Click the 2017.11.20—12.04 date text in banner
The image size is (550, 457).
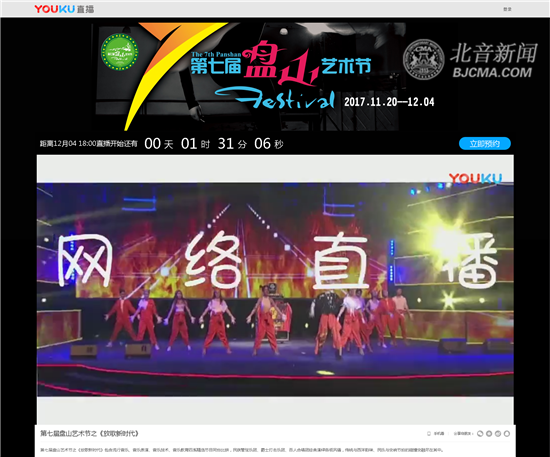click(x=389, y=102)
